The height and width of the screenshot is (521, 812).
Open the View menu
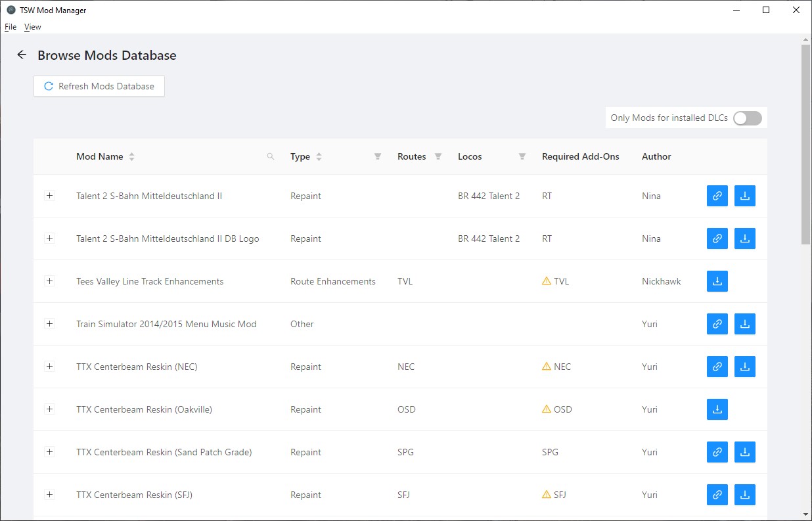32,27
